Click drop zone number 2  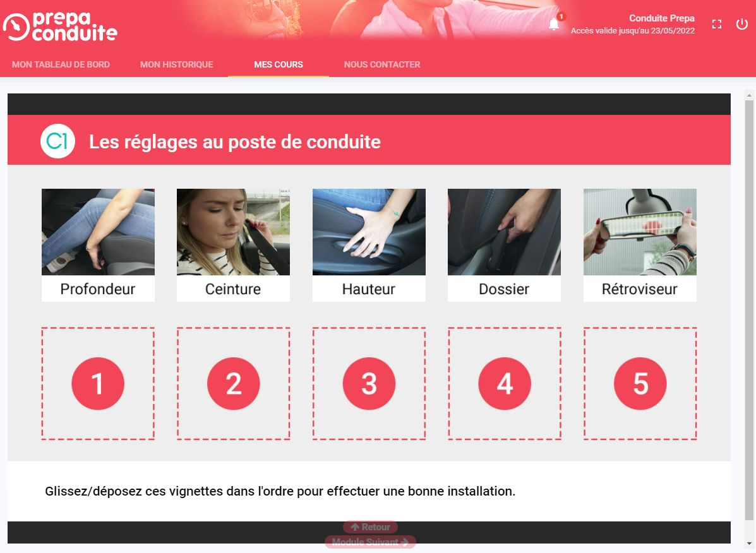pos(233,383)
